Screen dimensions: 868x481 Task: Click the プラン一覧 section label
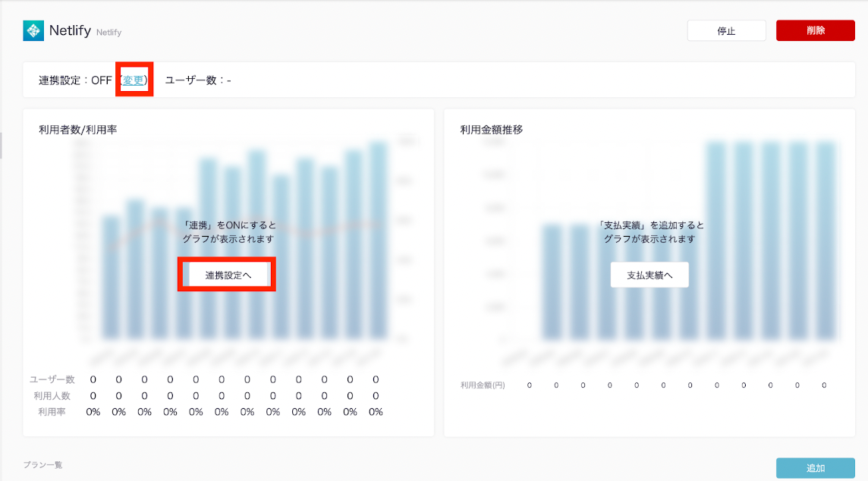(x=42, y=464)
